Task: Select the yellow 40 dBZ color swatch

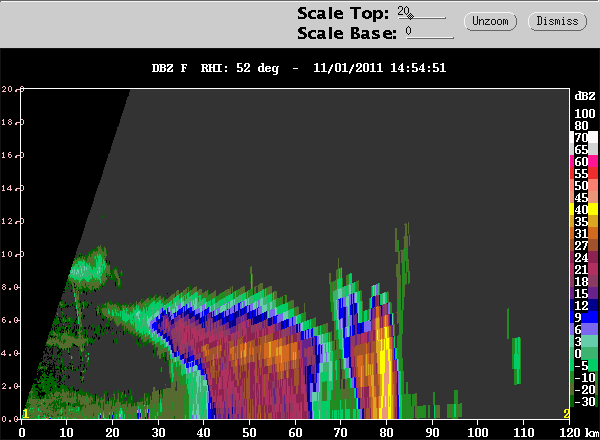Action: pyautogui.click(x=593, y=209)
